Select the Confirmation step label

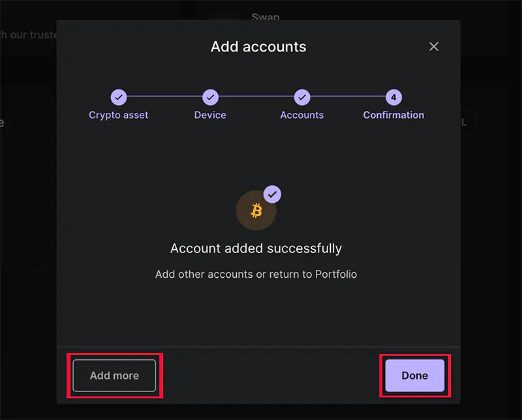(393, 115)
